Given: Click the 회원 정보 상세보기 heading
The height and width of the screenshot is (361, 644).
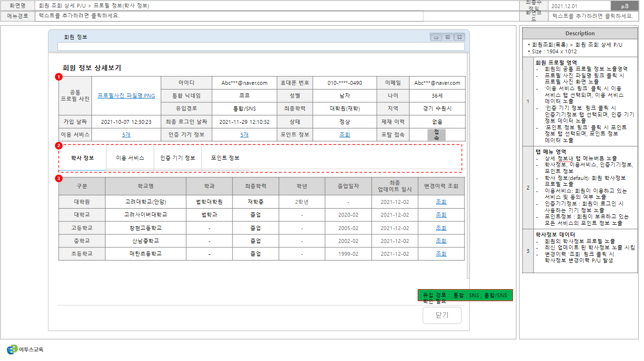Looking at the screenshot, I should 92,68.
